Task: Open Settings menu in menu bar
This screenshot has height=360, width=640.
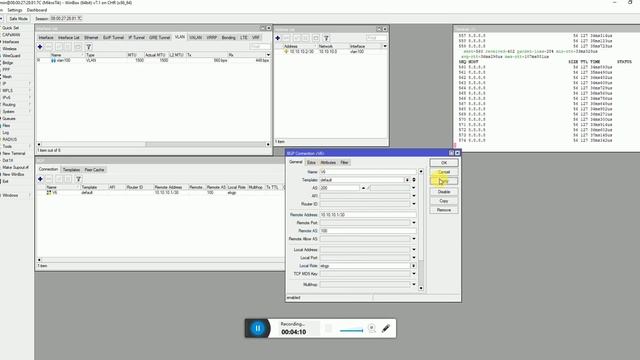Action: coord(15,10)
